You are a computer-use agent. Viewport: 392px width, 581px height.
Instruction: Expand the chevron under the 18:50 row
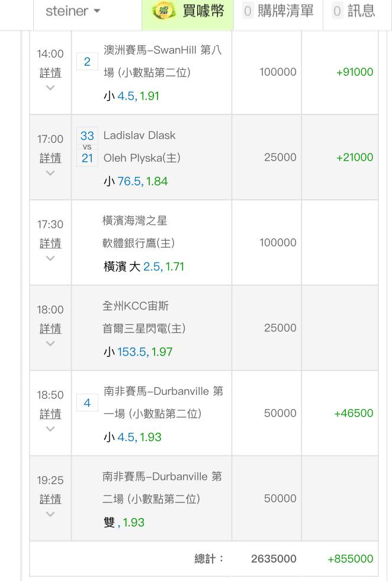50,429
